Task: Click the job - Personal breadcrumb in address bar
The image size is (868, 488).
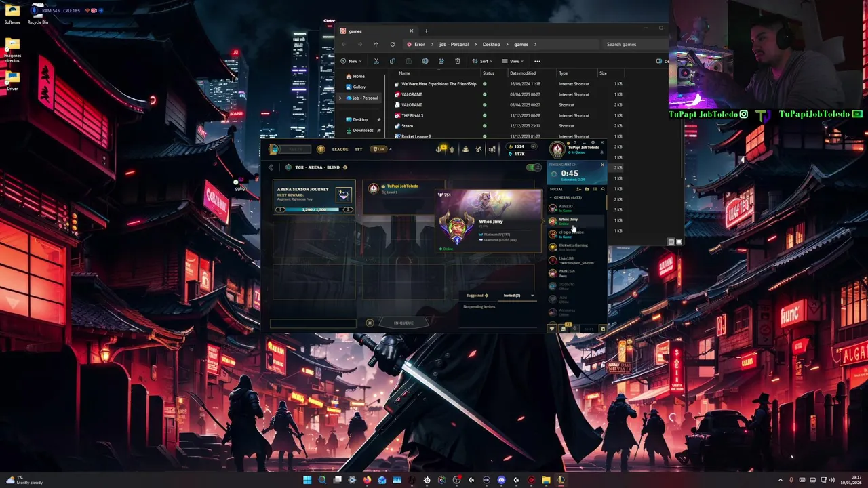Action: point(454,44)
